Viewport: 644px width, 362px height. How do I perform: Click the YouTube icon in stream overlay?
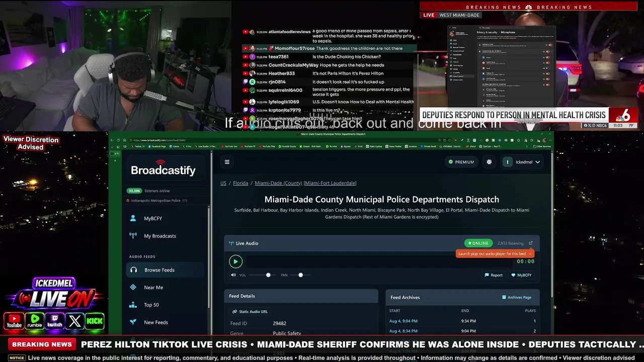(14, 321)
